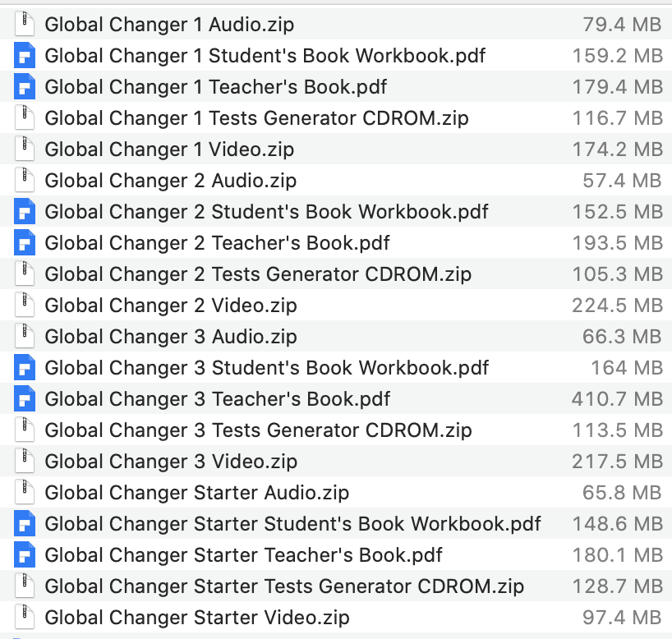672x639 pixels.
Task: Click the ZIP icon for Global Changer Starter Video
Action: [26, 617]
